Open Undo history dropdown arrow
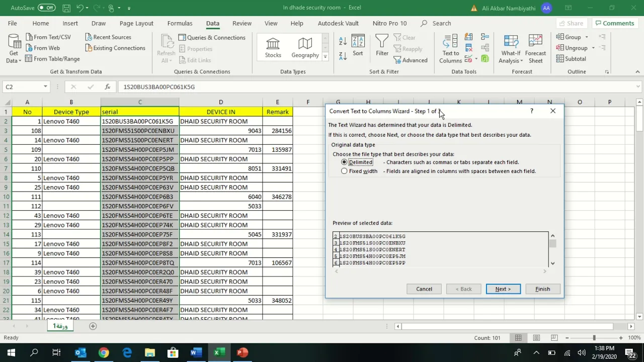The width and height of the screenshot is (644, 362). [88, 8]
